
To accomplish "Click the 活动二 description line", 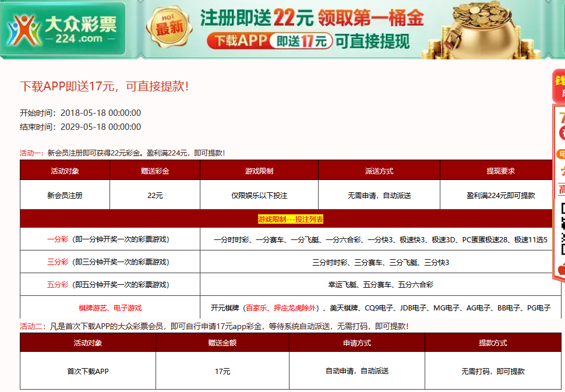I will pyautogui.click(x=214, y=326).
